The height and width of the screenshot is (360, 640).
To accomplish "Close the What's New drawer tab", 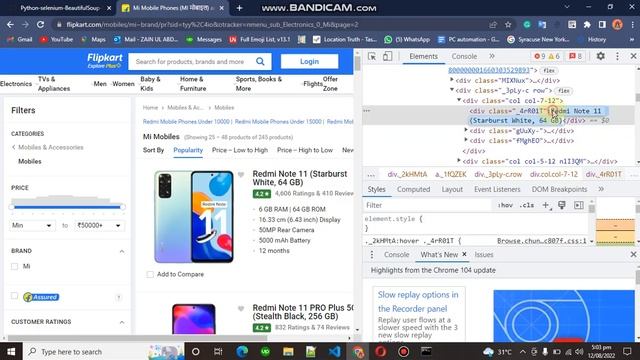I will click(464, 254).
